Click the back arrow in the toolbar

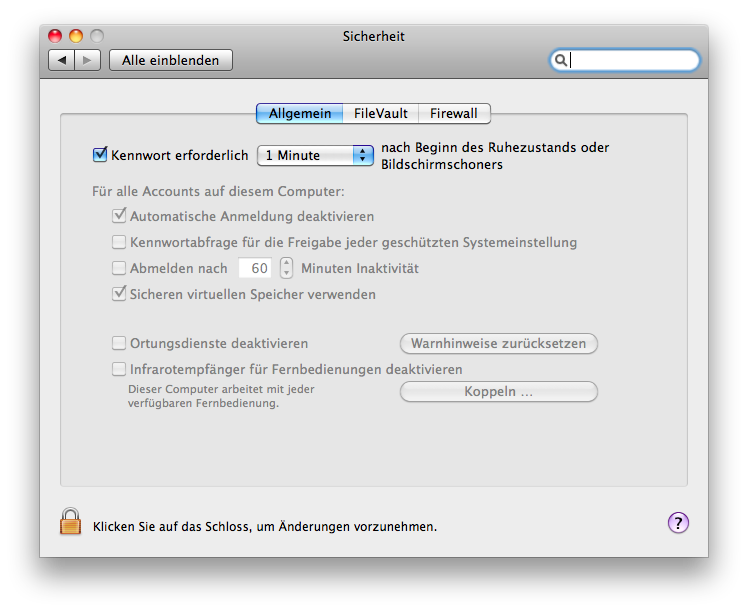point(62,60)
